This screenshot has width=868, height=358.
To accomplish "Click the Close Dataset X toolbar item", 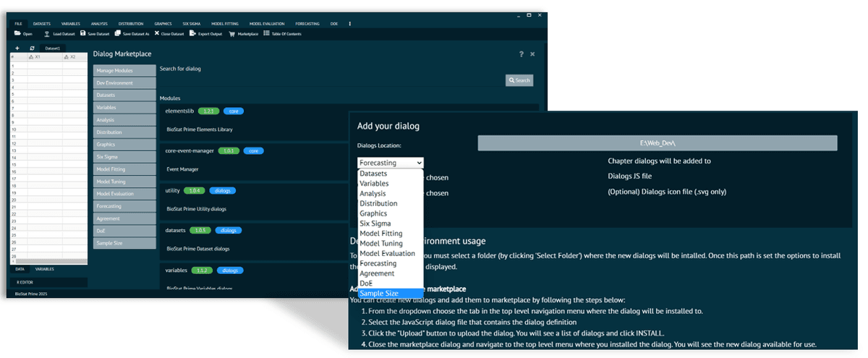I will point(169,33).
